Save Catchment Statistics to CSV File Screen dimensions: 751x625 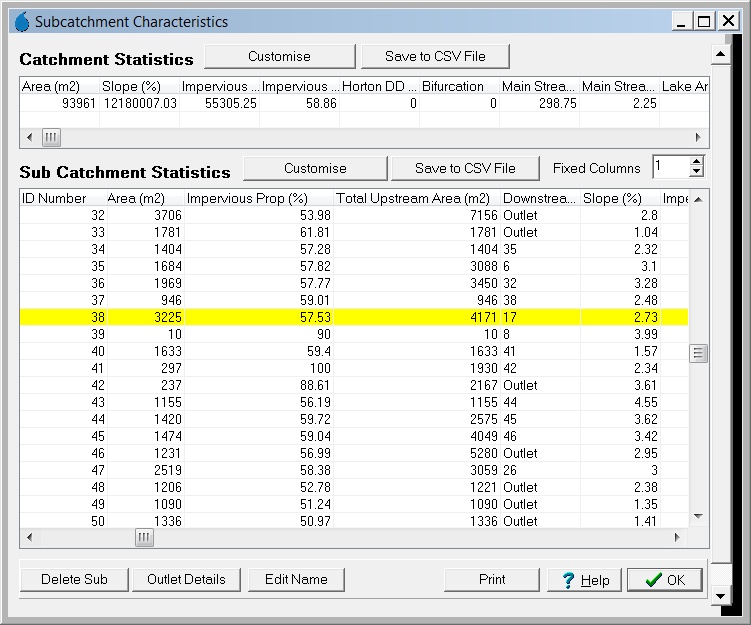[x=435, y=57]
